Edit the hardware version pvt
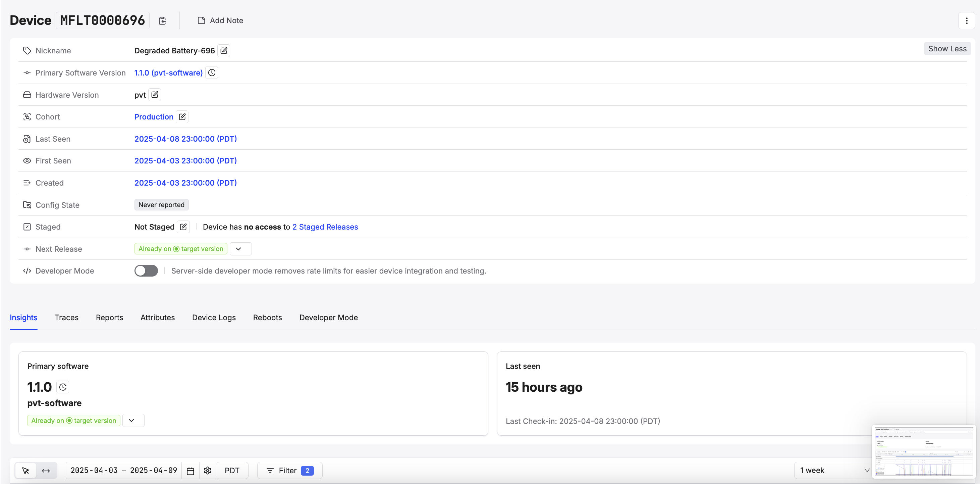Screen dimensions: 980x484 coord(155,95)
